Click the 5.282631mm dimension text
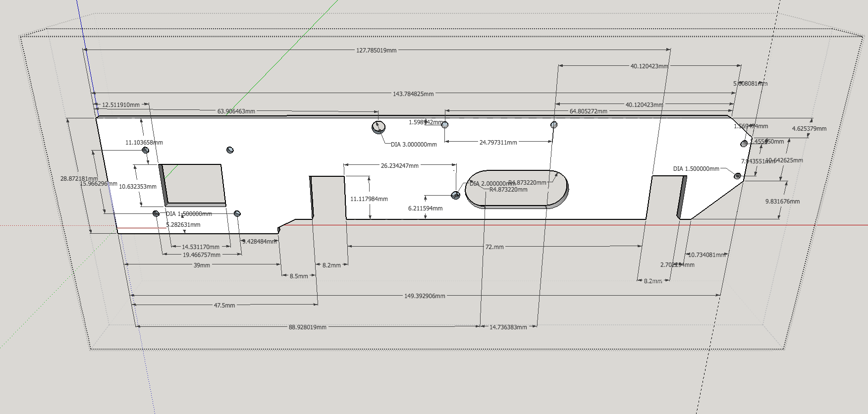The width and height of the screenshot is (868, 414). tap(183, 225)
